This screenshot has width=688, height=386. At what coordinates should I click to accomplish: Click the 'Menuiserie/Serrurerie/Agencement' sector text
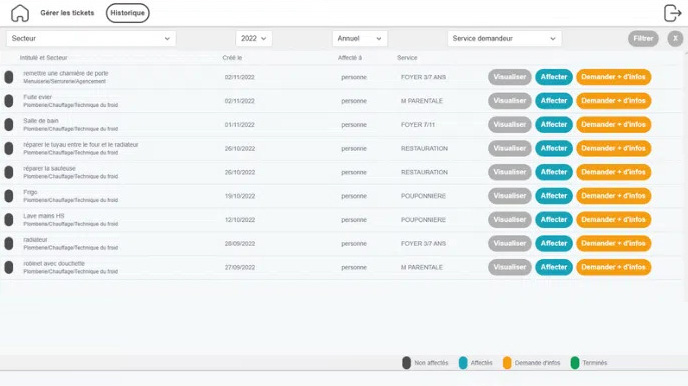pos(64,81)
